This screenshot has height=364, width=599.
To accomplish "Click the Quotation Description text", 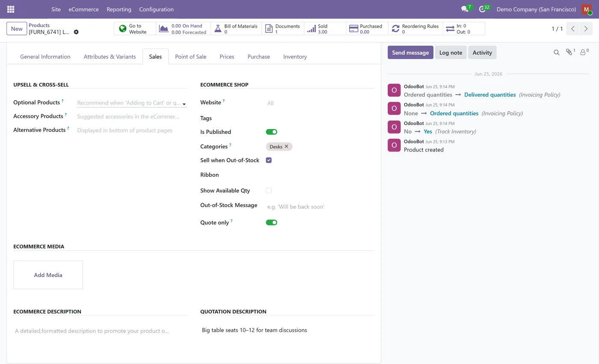I will coord(254,330).
